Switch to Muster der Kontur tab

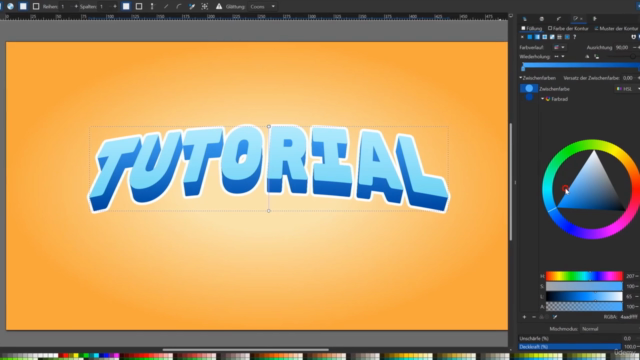(x=616, y=29)
